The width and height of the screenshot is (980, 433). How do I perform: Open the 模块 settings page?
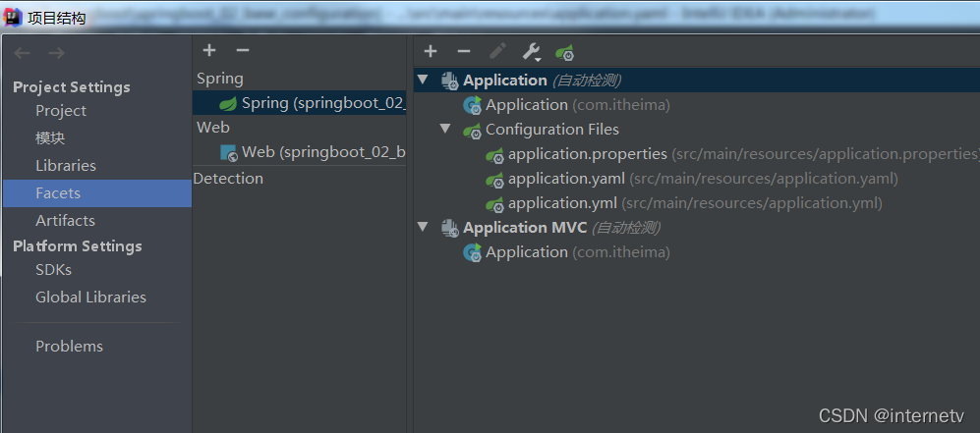coord(50,137)
